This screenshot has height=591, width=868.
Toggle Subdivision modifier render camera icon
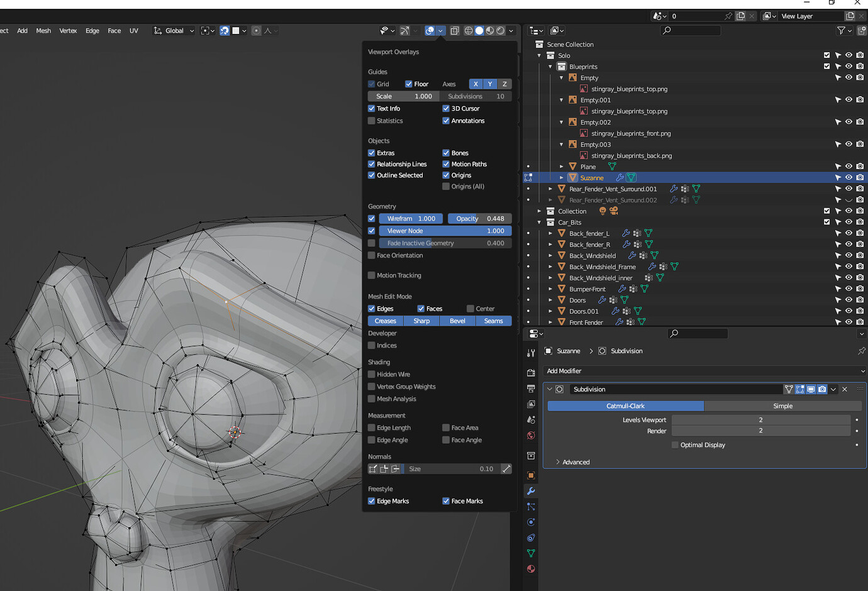tap(822, 389)
